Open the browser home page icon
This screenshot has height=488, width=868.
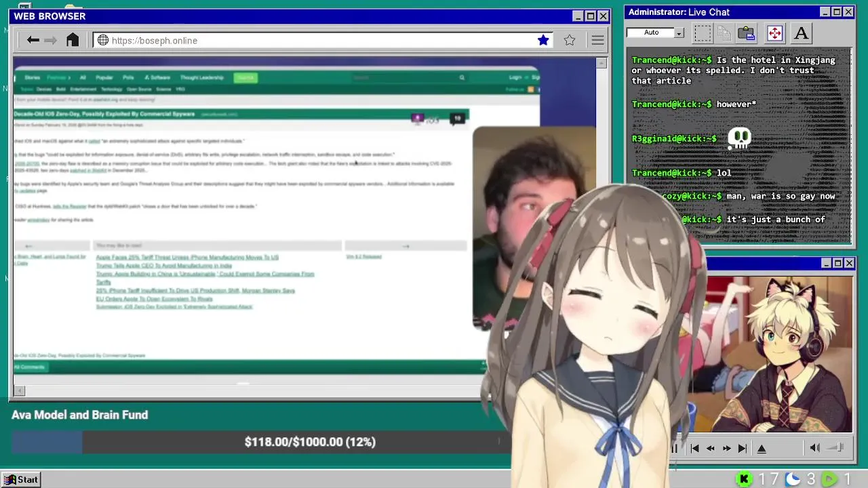[x=73, y=40]
